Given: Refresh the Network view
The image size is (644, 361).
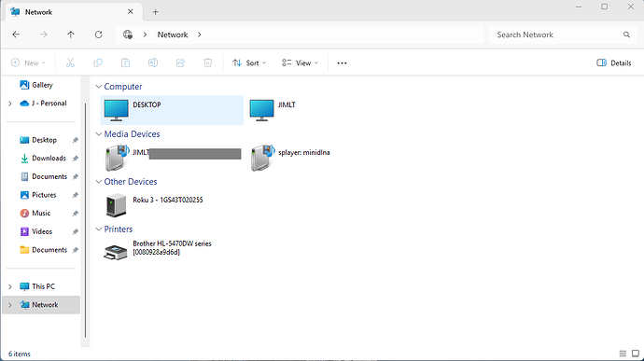Looking at the screenshot, I should pos(98,35).
